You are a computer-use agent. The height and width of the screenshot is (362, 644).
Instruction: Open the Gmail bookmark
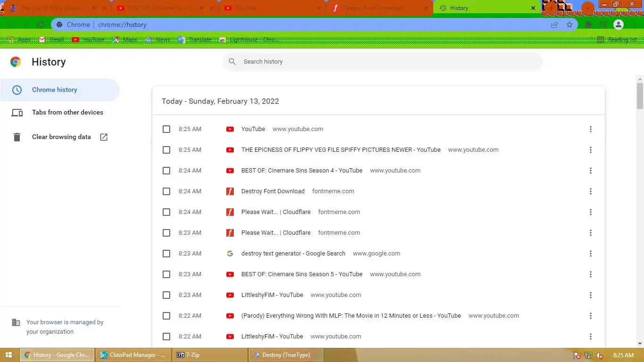pos(51,40)
